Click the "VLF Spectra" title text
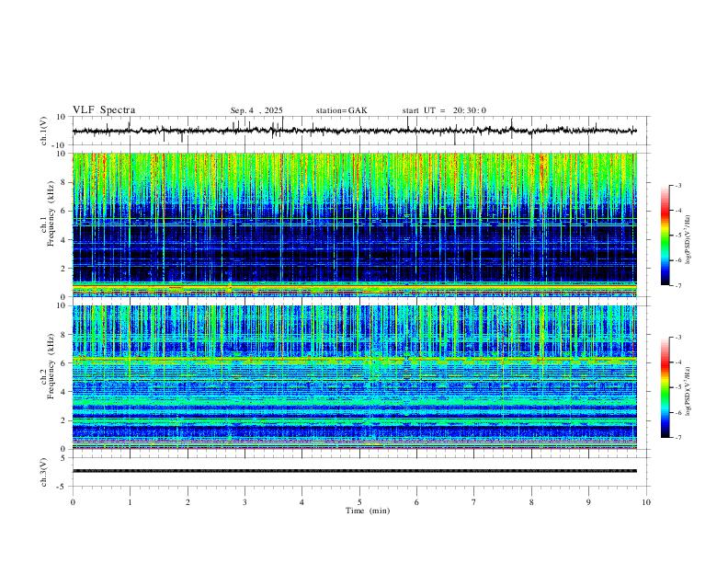Viewport: 728px width, 563px height. [104, 110]
